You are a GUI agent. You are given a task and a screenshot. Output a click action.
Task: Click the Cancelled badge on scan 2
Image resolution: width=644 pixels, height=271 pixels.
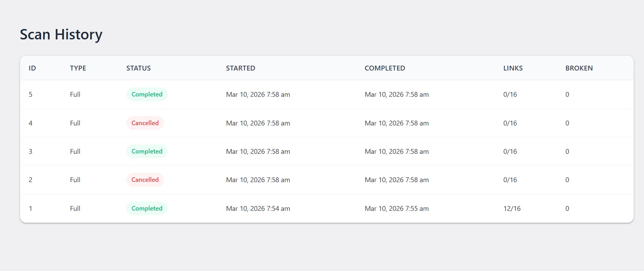(x=145, y=179)
